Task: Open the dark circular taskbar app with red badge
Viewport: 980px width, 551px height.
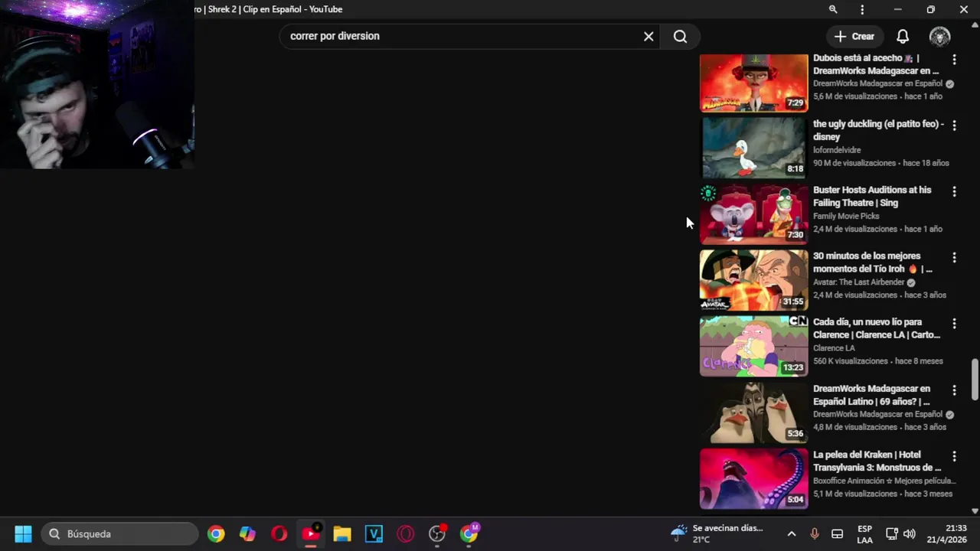Action: click(437, 533)
